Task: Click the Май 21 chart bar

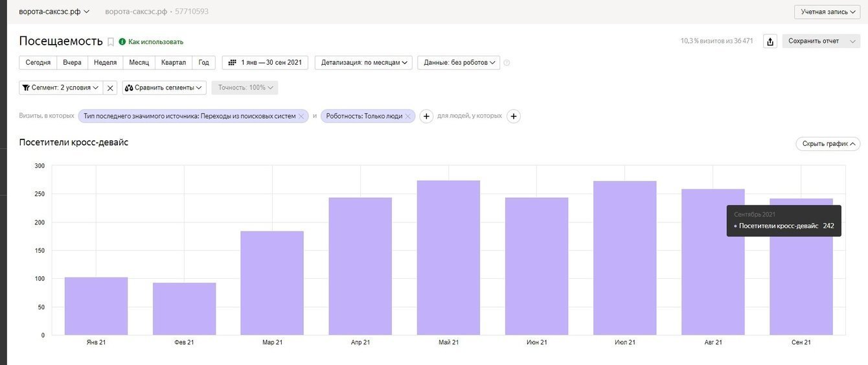Action: (448, 259)
